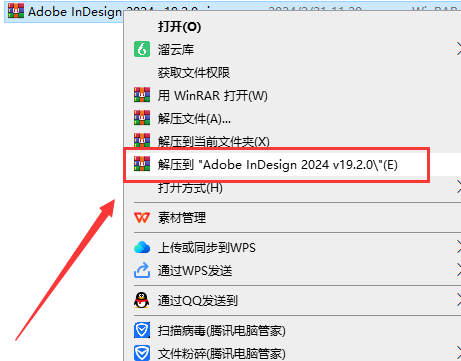
Task: Click WinRAR icon beside 解压到 Adobe InDesign
Action: coord(142,164)
